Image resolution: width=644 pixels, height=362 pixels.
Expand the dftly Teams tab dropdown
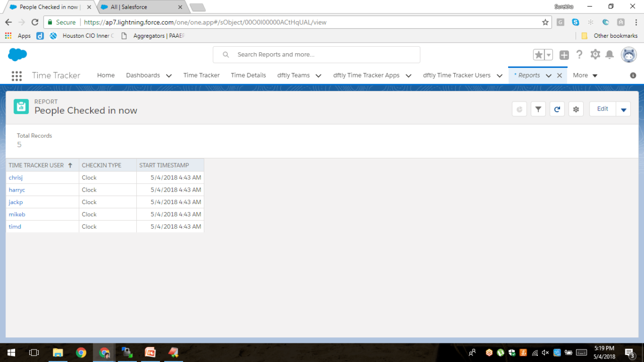click(x=318, y=75)
